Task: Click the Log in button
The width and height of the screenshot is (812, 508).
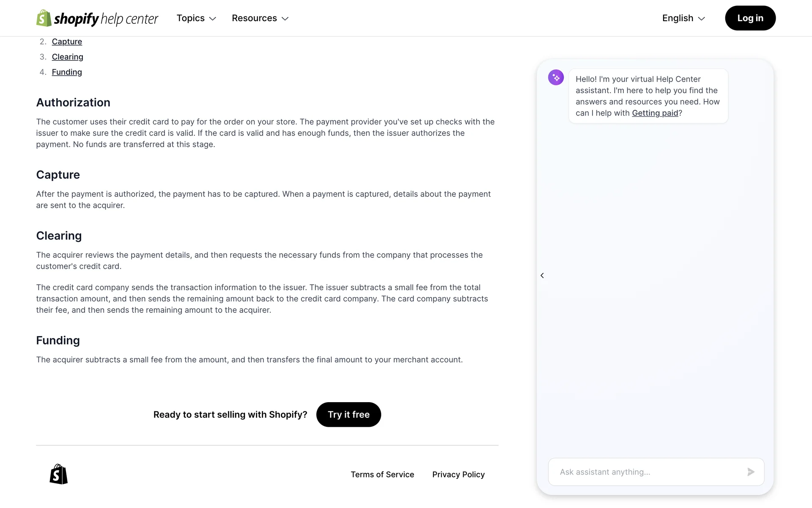Action: (750, 18)
